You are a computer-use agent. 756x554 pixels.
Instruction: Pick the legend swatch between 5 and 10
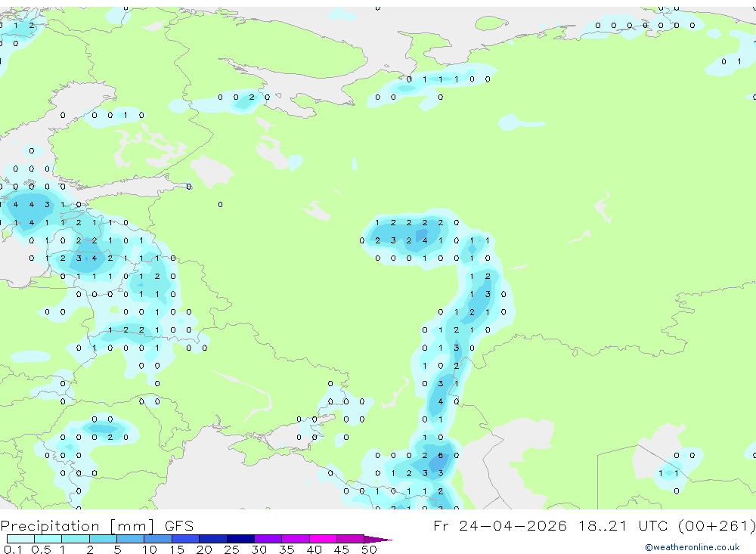tap(130, 539)
